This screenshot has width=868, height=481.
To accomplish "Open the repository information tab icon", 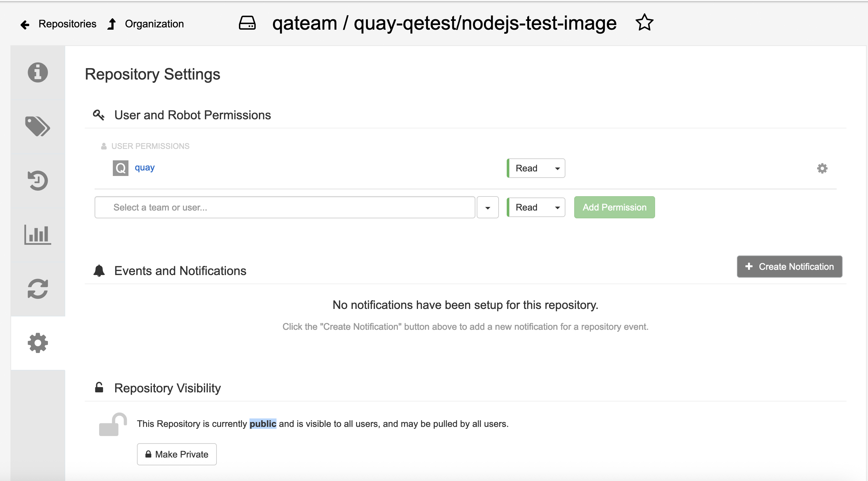I will pyautogui.click(x=38, y=72).
